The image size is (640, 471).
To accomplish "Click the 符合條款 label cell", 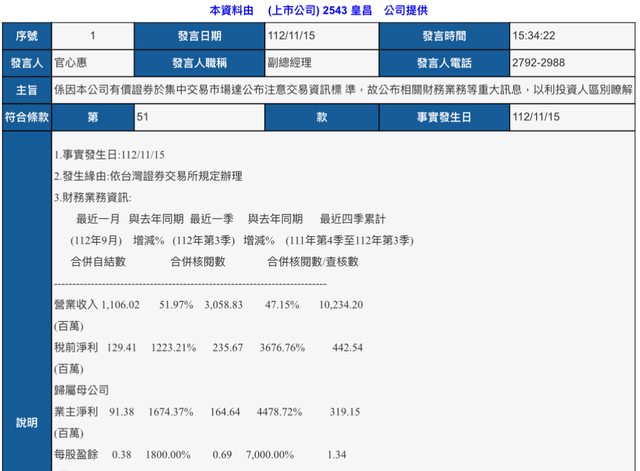I will click(x=26, y=116).
